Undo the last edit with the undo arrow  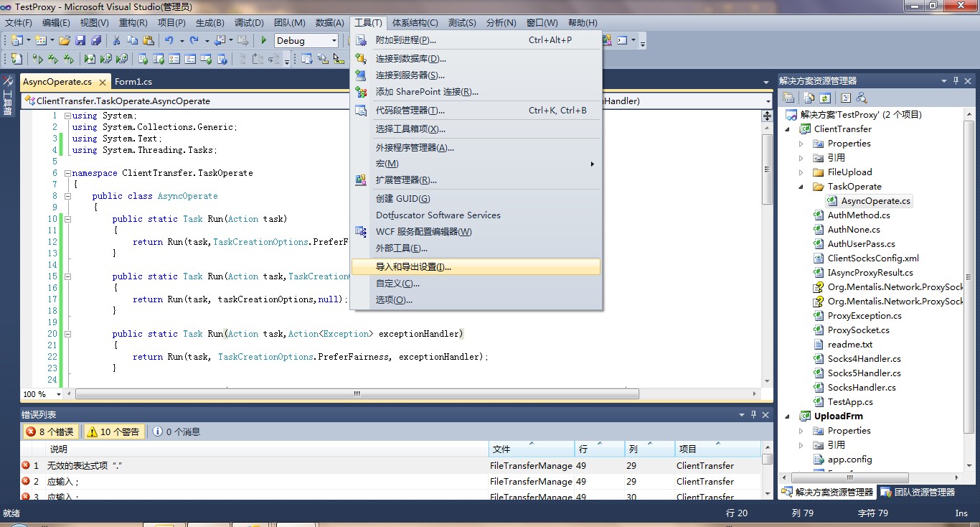coord(169,41)
